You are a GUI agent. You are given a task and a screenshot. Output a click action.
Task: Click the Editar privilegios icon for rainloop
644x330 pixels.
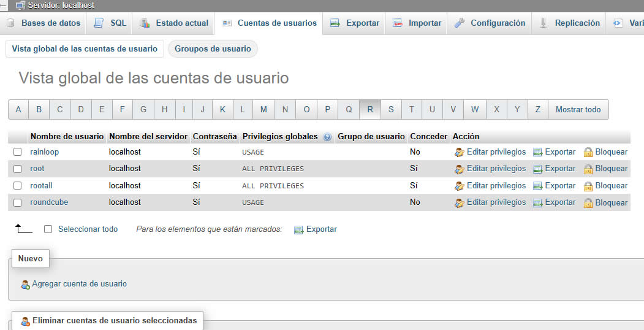(460, 152)
